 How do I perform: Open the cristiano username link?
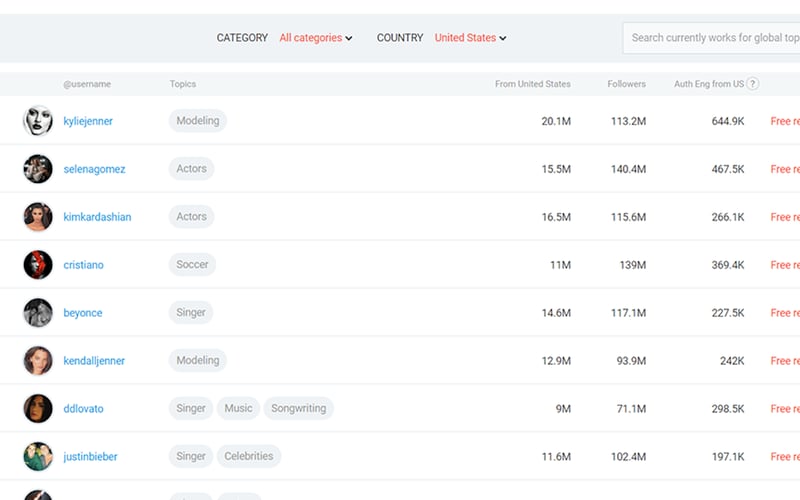(83, 265)
